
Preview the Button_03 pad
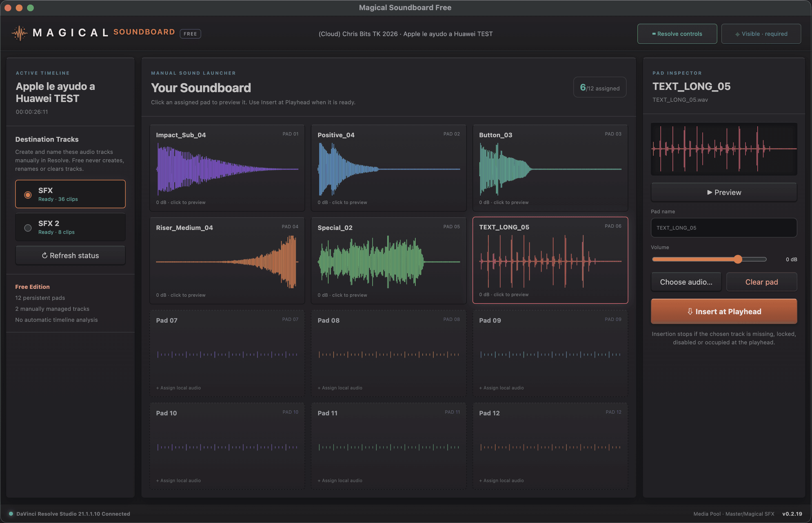[x=550, y=168]
